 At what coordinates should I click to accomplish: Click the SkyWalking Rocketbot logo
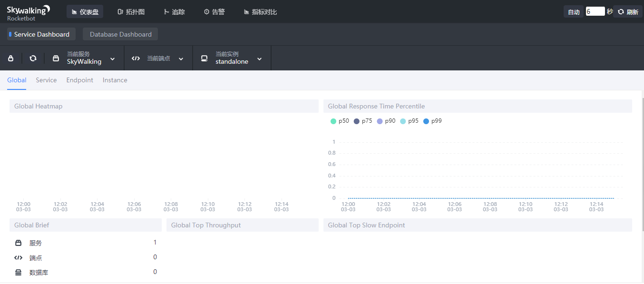point(28,12)
